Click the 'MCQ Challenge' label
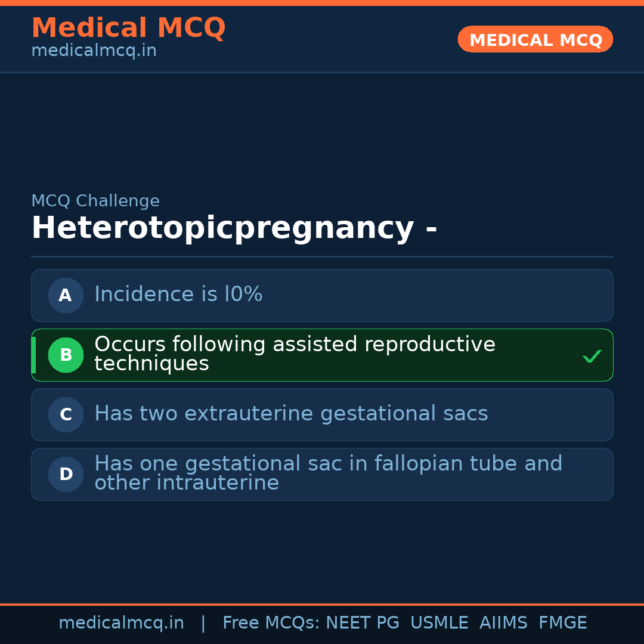644x644 pixels. pos(95,202)
